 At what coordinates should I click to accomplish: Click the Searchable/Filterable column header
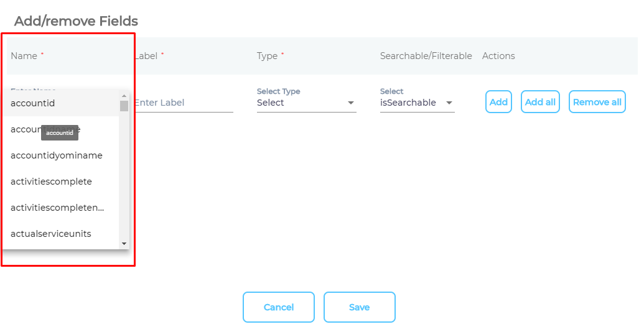coord(426,56)
